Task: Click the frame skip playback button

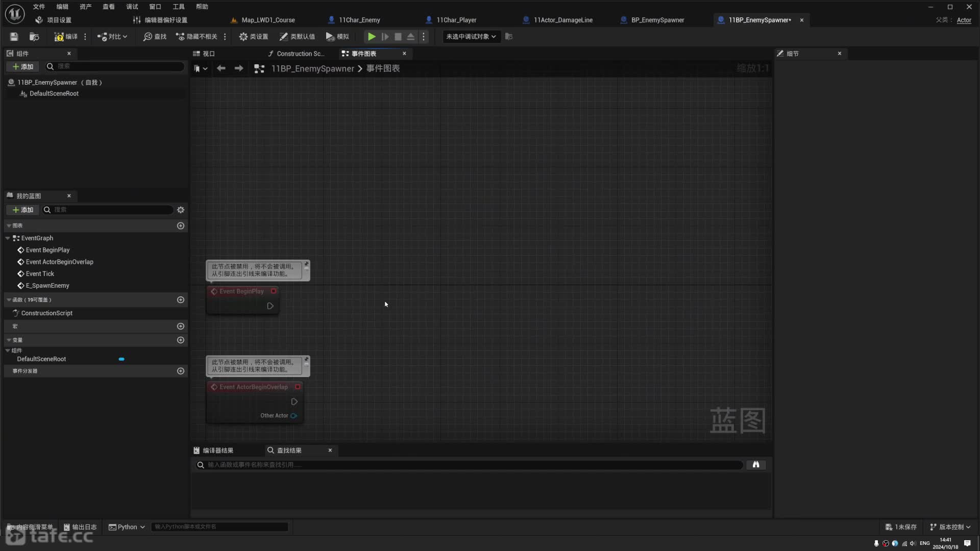Action: (x=385, y=37)
